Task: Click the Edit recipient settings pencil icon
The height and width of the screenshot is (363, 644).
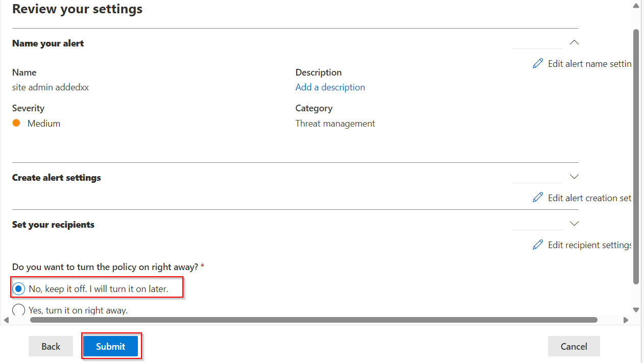Action: 538,245
